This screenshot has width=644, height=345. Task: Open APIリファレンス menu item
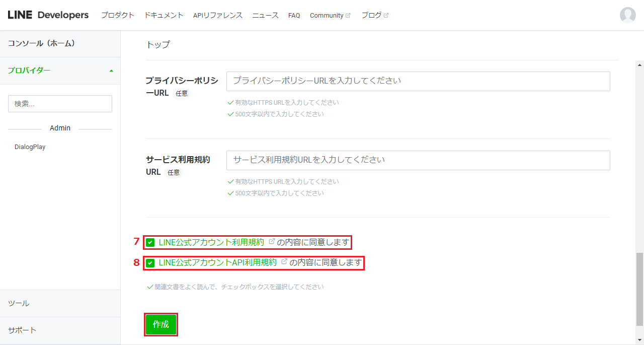click(x=218, y=15)
